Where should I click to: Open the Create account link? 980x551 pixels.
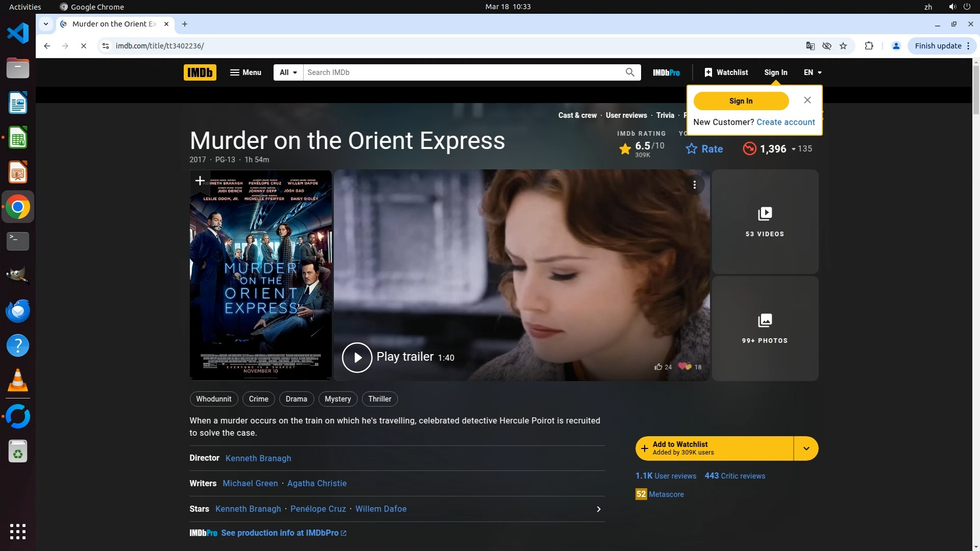786,122
